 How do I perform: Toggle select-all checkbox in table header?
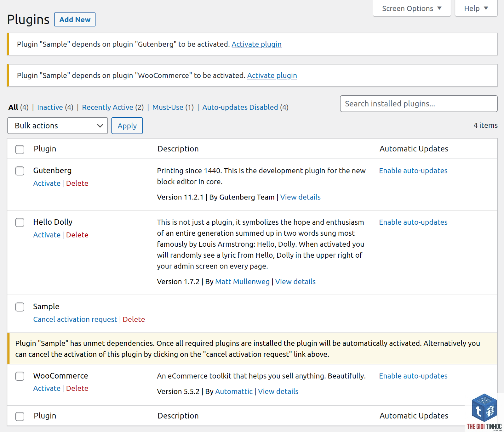coord(20,149)
